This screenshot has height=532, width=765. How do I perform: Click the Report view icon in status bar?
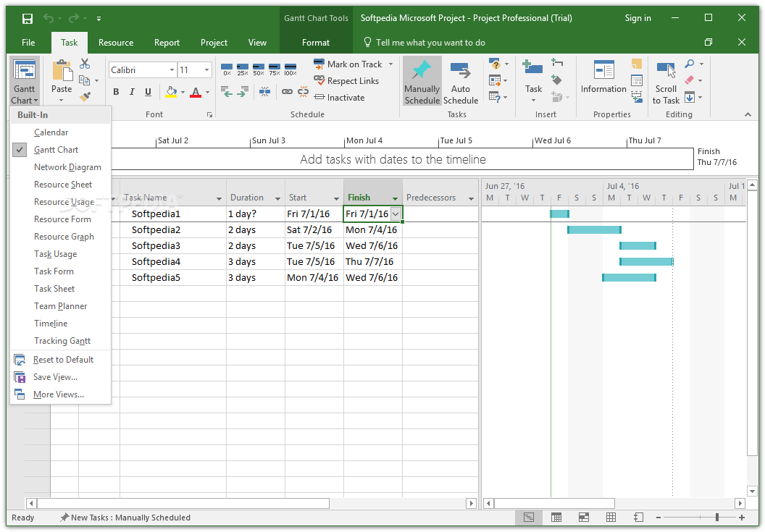638,518
